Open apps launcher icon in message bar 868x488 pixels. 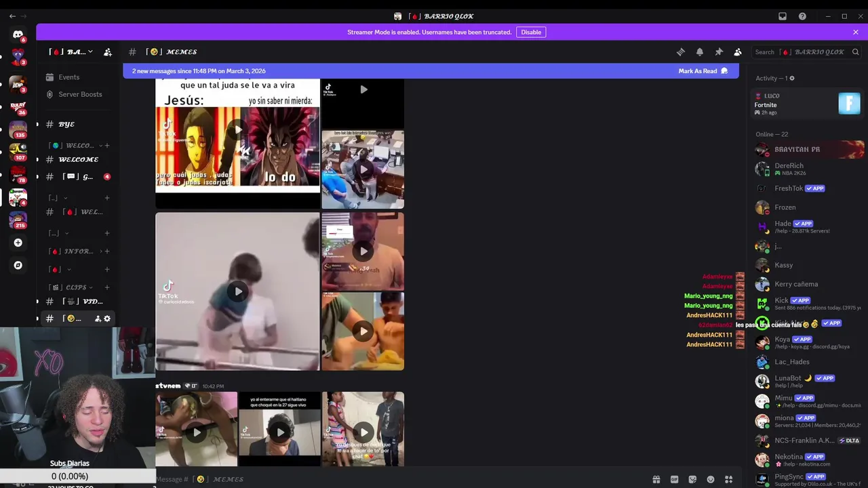click(x=729, y=479)
